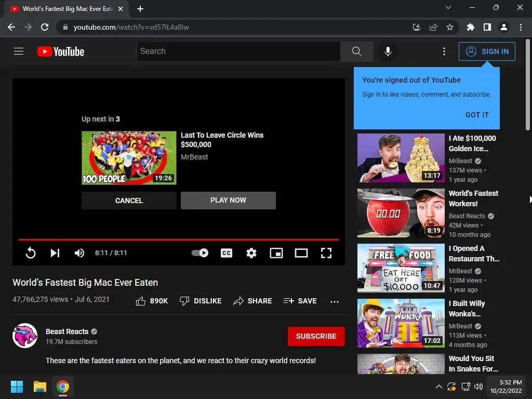Expand the tab search chevron
The image size is (532, 399).
point(448,7)
